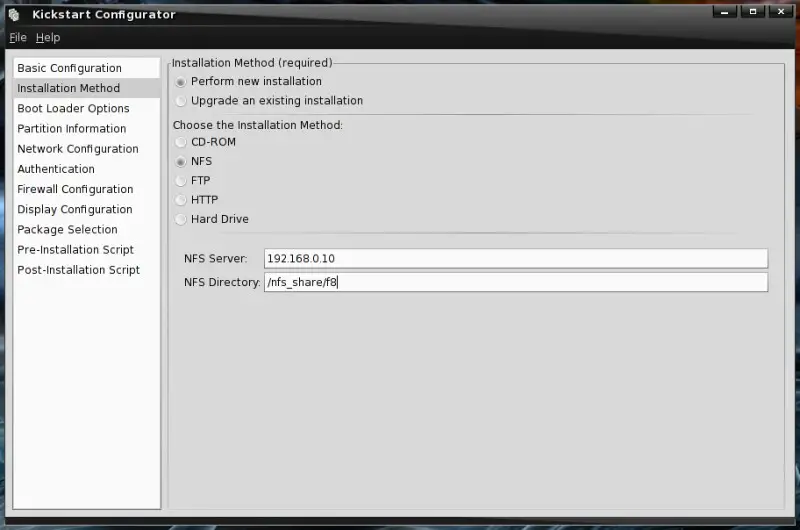Viewport: 800px width, 530px height.
Task: Select Authentication in sidebar
Action: tap(87, 169)
